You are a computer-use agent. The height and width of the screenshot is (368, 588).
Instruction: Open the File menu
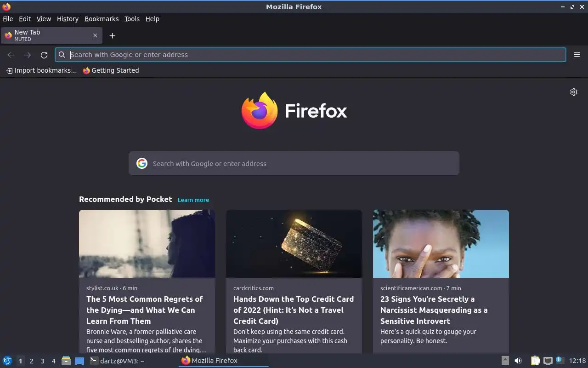pyautogui.click(x=8, y=19)
